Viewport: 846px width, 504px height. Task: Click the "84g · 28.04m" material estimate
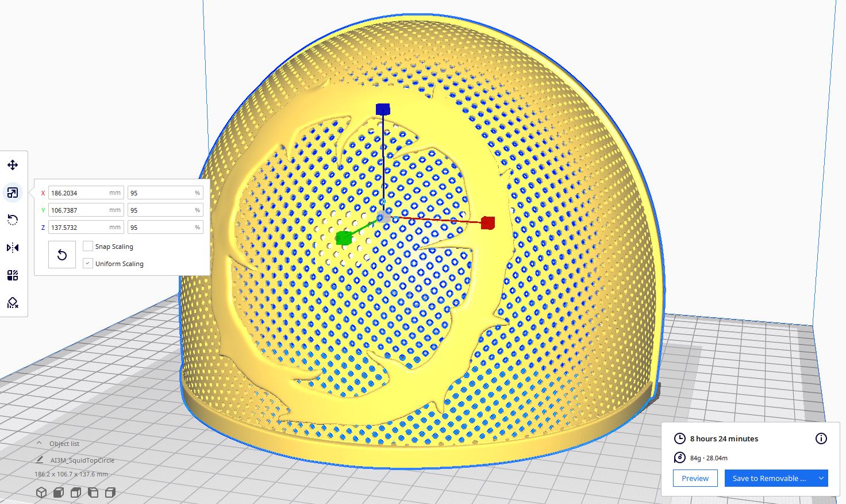coord(709,458)
